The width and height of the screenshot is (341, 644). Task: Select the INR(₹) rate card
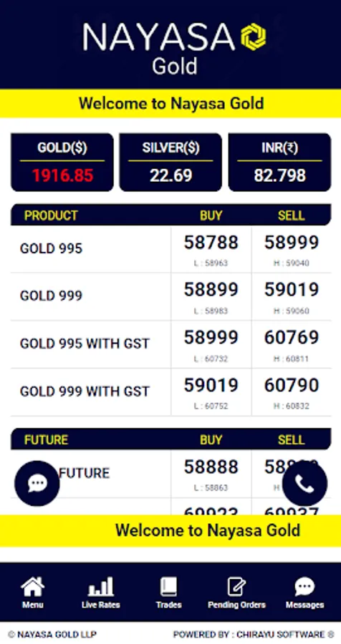279,162
